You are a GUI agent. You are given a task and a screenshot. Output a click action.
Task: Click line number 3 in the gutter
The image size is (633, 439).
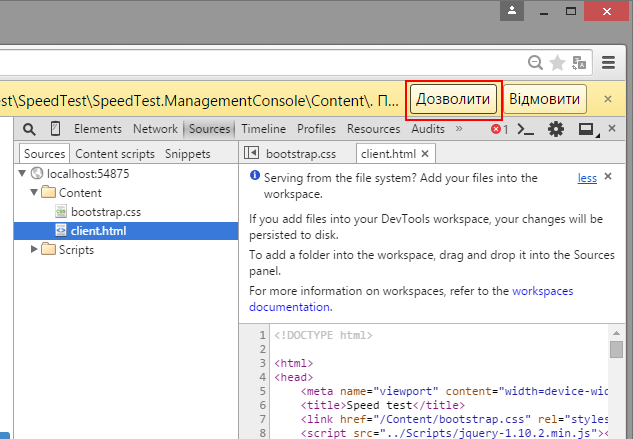tap(262, 363)
